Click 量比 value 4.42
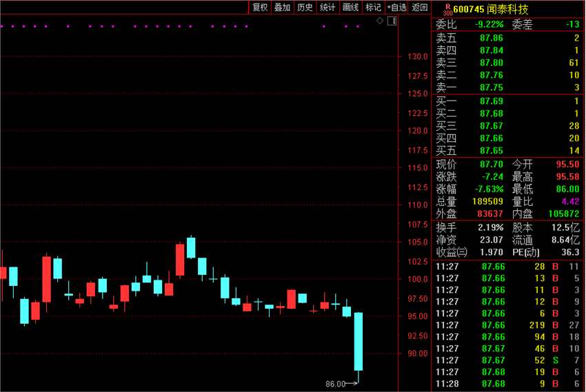The width and height of the screenshot is (586, 392). point(571,201)
